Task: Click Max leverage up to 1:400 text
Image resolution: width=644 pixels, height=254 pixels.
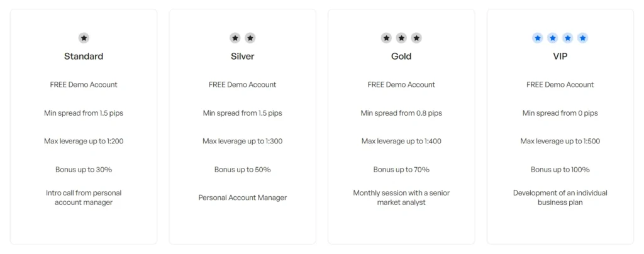Action: pos(401,141)
